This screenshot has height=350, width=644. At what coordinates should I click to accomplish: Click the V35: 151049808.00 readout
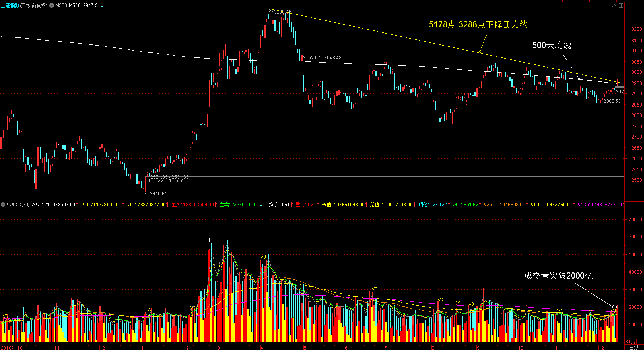(505, 205)
